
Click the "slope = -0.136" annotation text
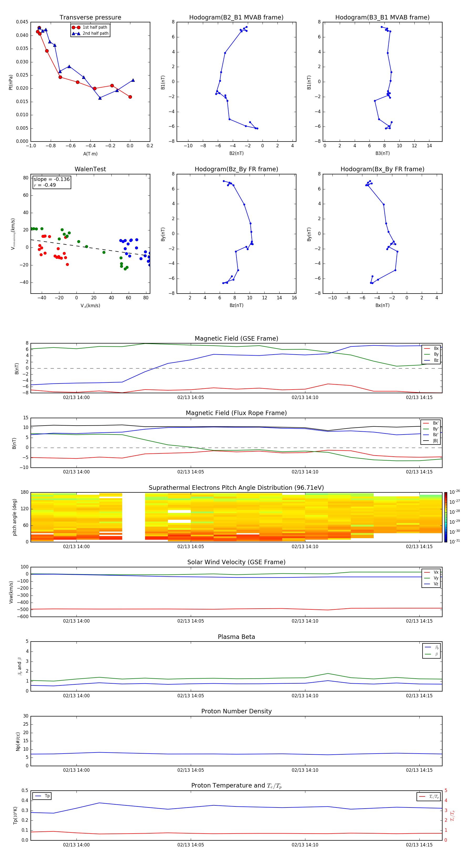click(x=52, y=179)
